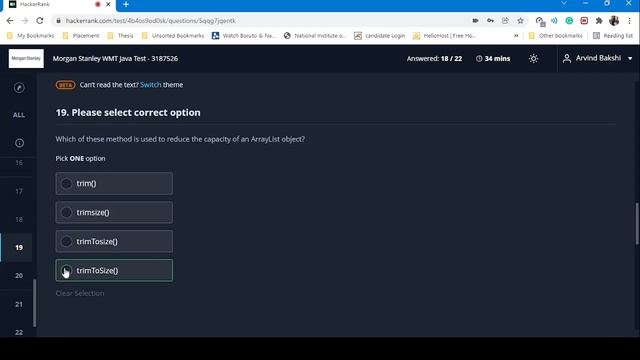
Task: Open a new browser tab
Action: pos(126,4)
